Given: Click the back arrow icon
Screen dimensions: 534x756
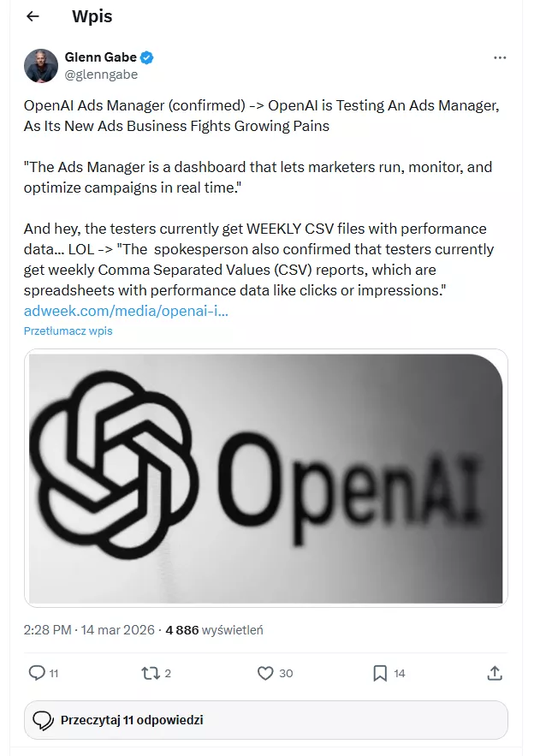Looking at the screenshot, I should (x=33, y=16).
